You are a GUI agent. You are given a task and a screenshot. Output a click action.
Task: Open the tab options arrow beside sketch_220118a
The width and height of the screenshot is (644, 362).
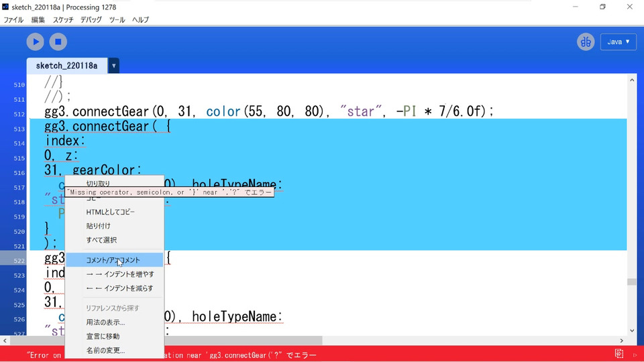click(114, 66)
